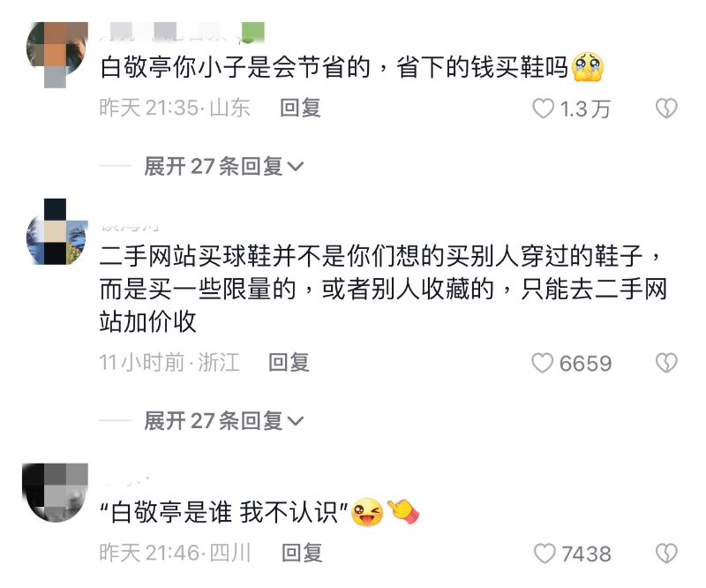The width and height of the screenshot is (706, 588).
Task: Dislike the 四川 comment via broken heart
Action: [x=666, y=554]
